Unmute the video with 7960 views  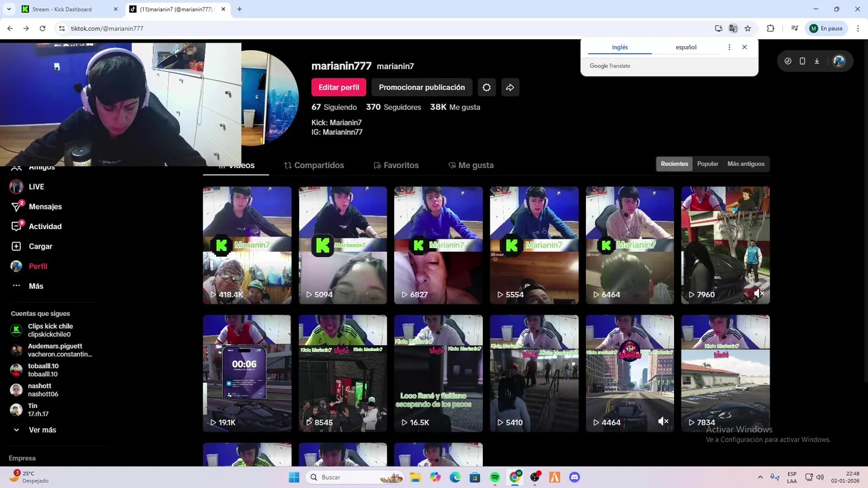coord(759,293)
